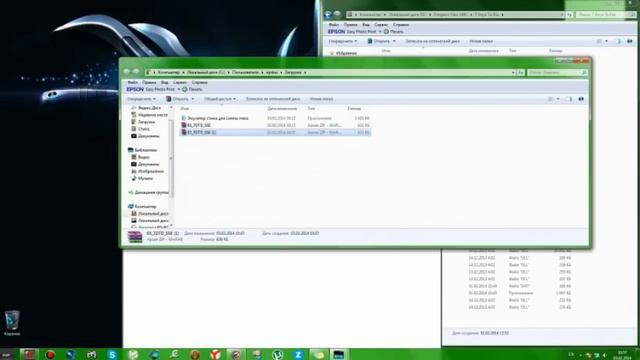640x360 pixels.
Task: Click Новая папка in back Explorer window
Action: click(481, 41)
